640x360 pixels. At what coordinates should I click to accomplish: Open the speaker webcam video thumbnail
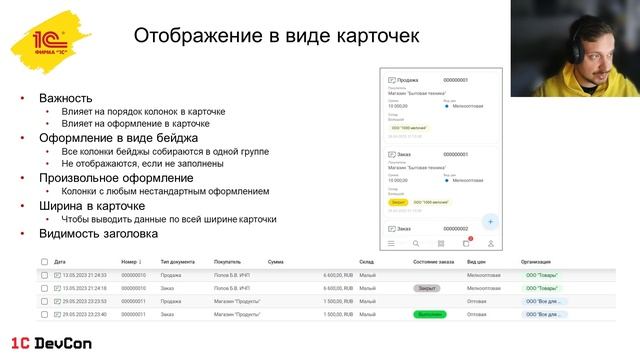pos(575,48)
